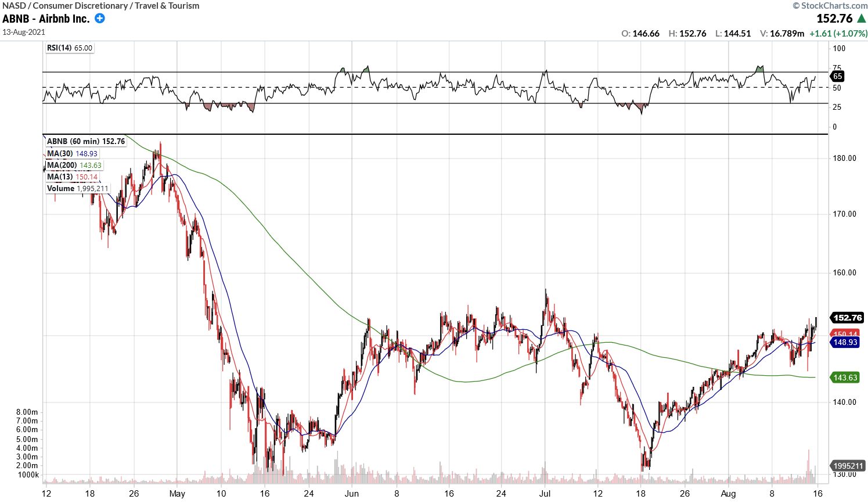Click the High value 152.76 in header
868x503 pixels.
[x=693, y=34]
